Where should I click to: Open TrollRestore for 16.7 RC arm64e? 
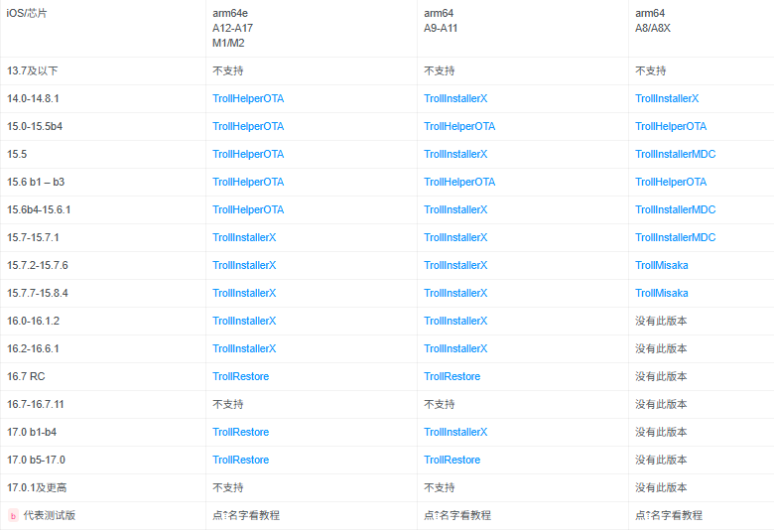click(240, 376)
